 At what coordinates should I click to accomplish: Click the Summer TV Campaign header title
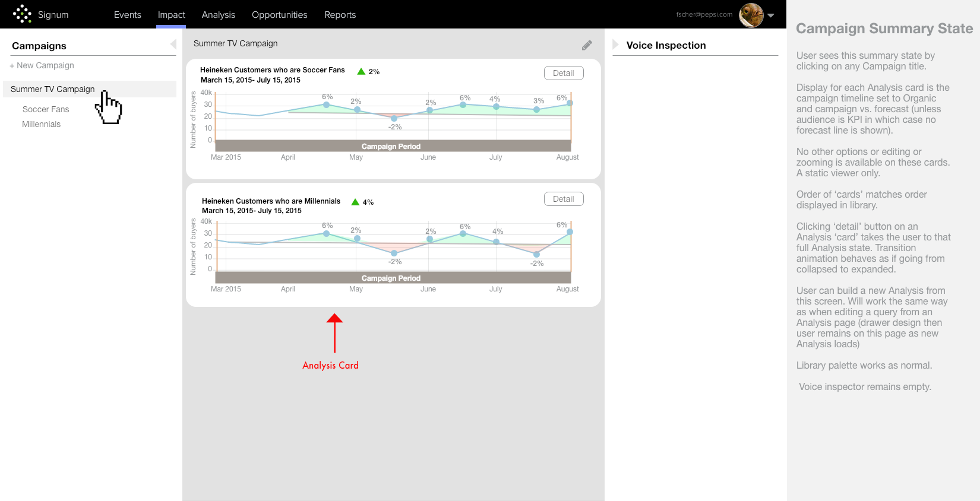[x=236, y=43]
